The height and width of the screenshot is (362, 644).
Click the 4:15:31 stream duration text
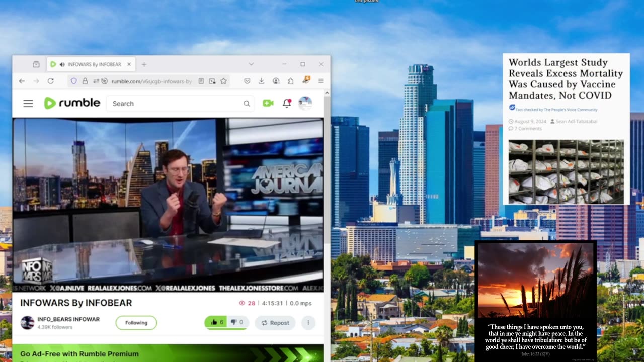point(273,303)
